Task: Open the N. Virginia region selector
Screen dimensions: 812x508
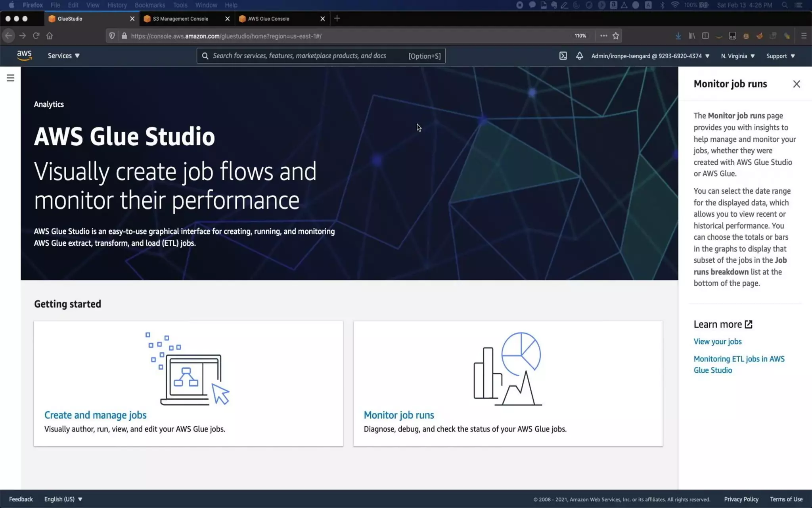Action: [738, 56]
